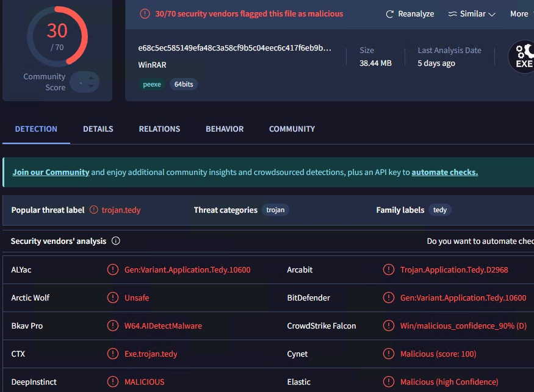Switch to the DETAILS tab
Viewport: 534px width, 392px height.
(x=98, y=129)
